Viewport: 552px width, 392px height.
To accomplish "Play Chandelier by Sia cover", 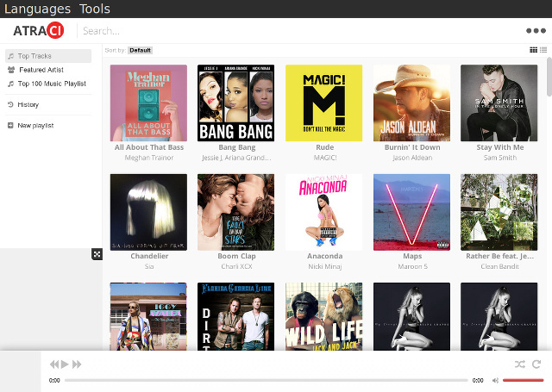I will [x=148, y=212].
